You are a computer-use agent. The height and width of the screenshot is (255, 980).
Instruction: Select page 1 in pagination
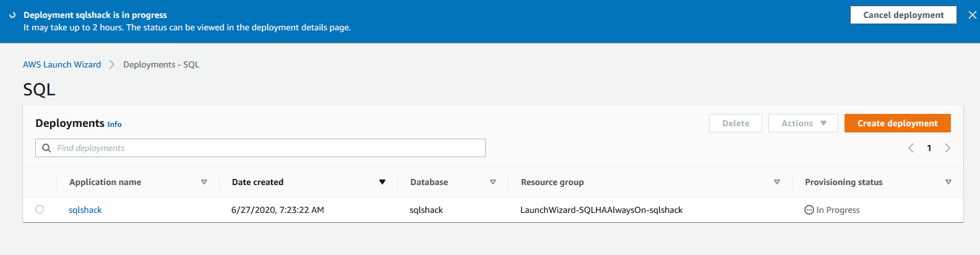929,148
